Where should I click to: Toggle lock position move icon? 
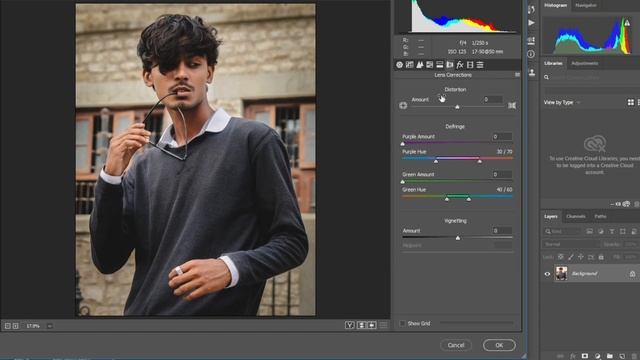(580, 257)
